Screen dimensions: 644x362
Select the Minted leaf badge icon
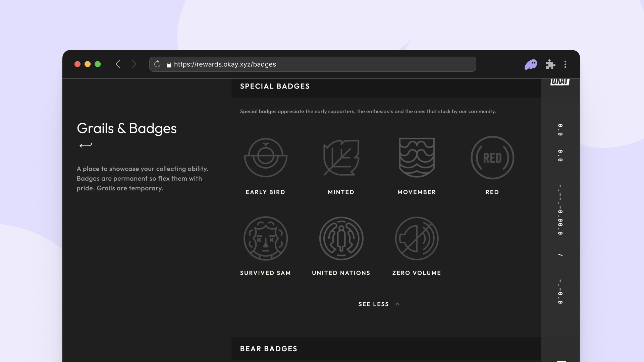point(341,158)
